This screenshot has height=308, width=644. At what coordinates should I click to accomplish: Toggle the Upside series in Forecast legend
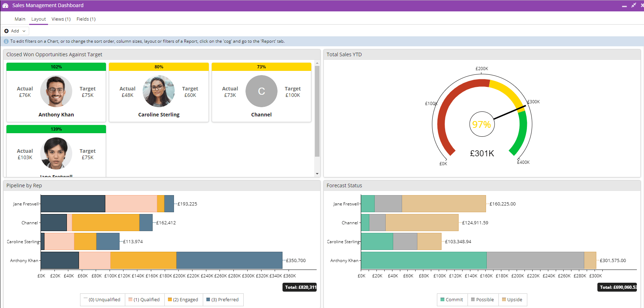(x=512, y=299)
